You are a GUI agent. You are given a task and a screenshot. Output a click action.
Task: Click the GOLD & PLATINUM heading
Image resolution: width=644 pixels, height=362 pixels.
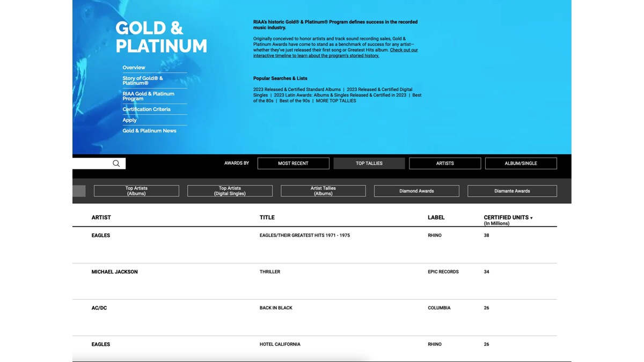tap(161, 36)
